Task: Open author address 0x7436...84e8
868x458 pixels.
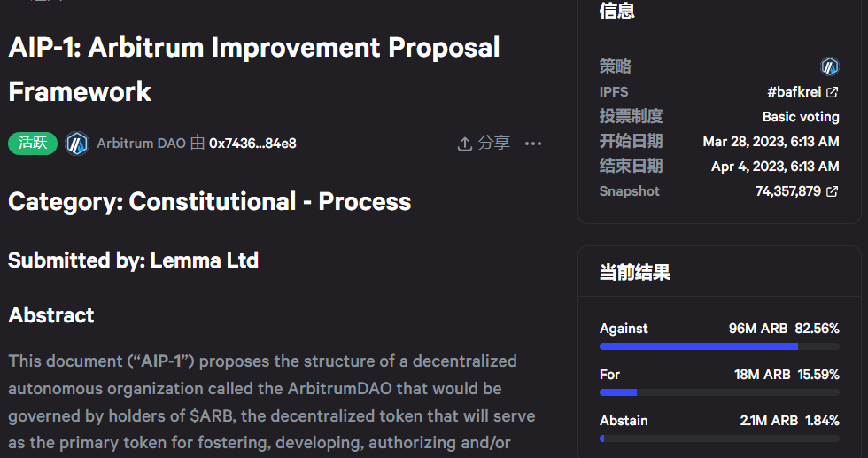Action: point(252,144)
